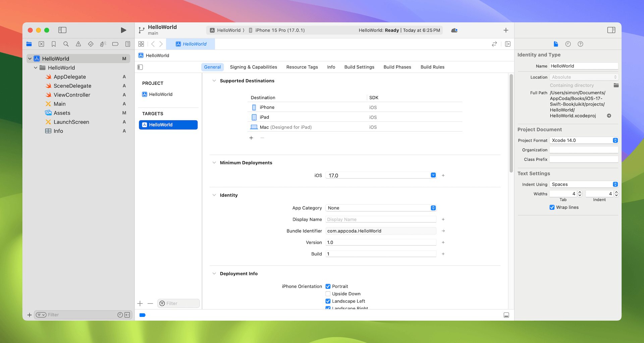Disable Wrap lines checkbox
The height and width of the screenshot is (343, 644).
point(552,207)
